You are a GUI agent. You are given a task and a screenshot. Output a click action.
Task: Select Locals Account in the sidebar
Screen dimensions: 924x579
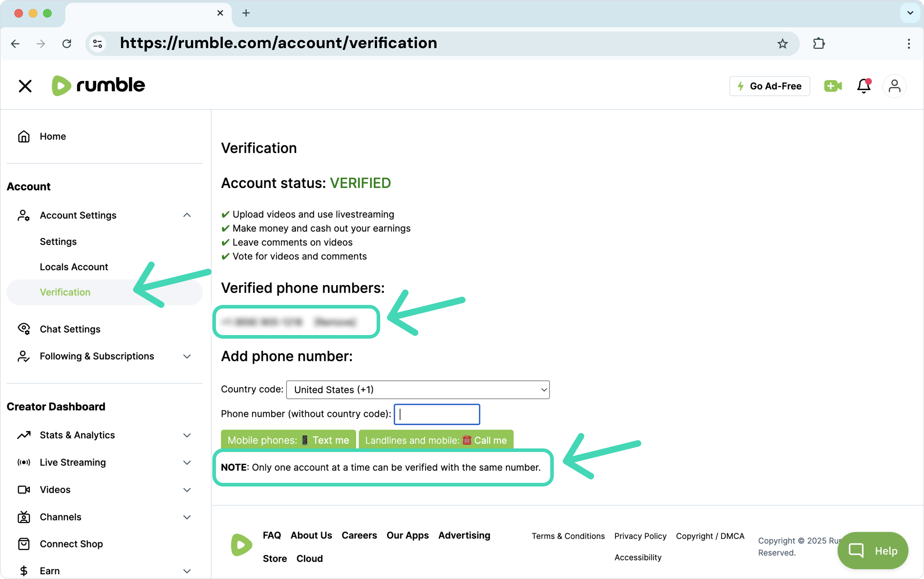(74, 267)
